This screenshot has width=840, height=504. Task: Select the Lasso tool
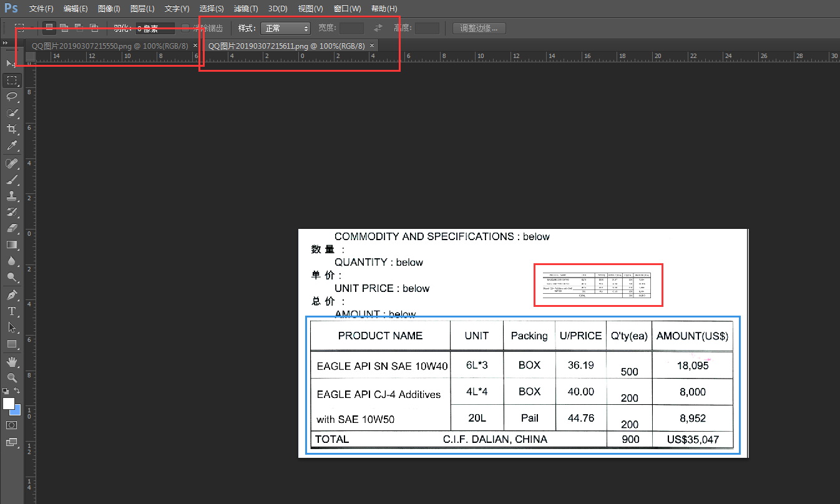pyautogui.click(x=11, y=96)
